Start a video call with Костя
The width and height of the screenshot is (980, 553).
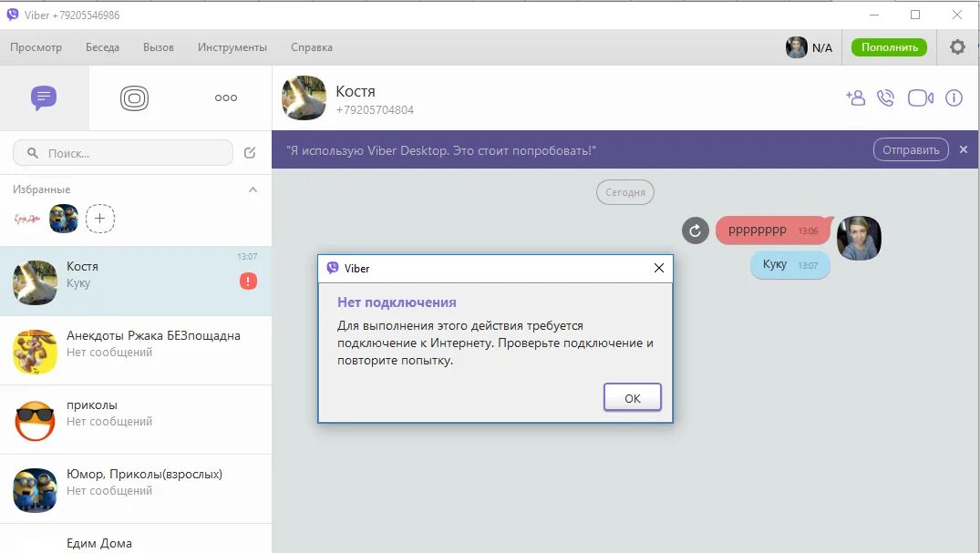point(920,98)
